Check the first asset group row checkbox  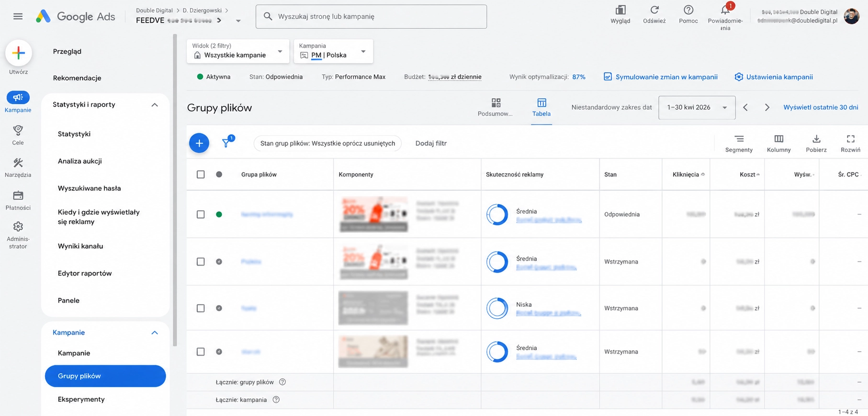pyautogui.click(x=201, y=214)
